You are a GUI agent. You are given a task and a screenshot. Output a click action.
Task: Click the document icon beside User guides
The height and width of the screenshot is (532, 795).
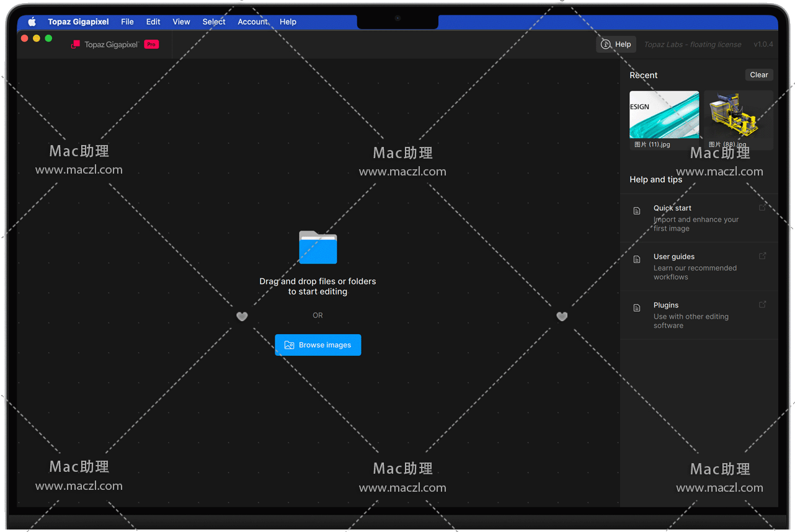pyautogui.click(x=637, y=259)
